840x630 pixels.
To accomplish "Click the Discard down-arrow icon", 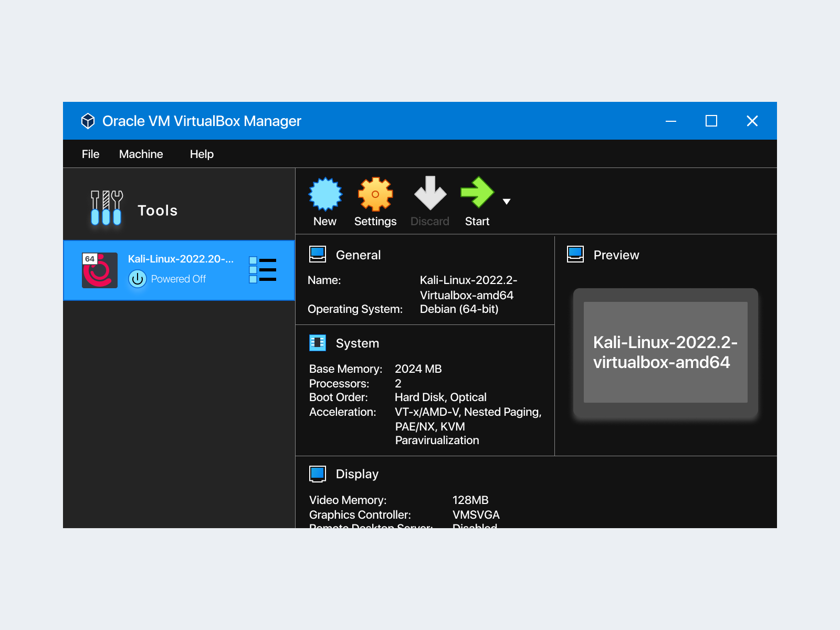I will click(430, 193).
